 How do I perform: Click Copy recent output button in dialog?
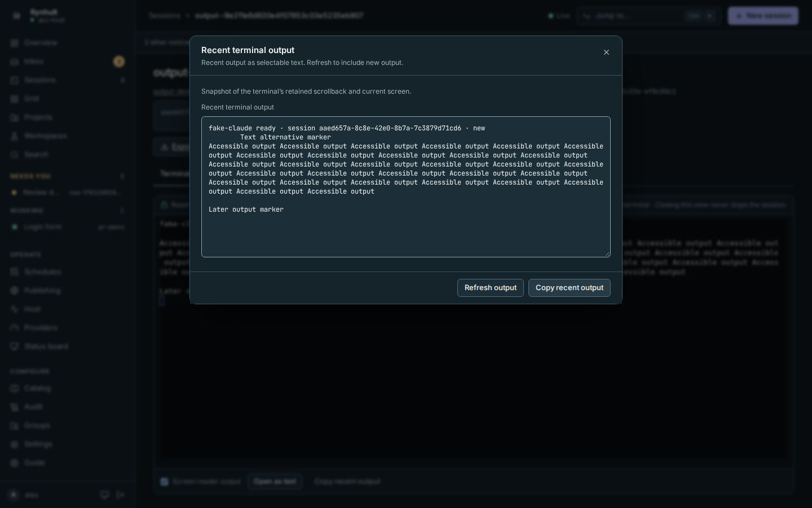click(x=570, y=288)
